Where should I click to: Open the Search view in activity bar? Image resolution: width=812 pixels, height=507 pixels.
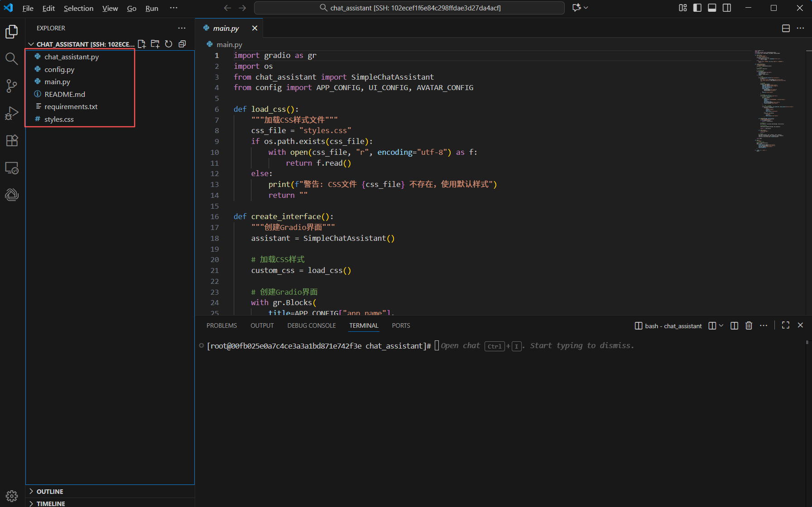11,58
